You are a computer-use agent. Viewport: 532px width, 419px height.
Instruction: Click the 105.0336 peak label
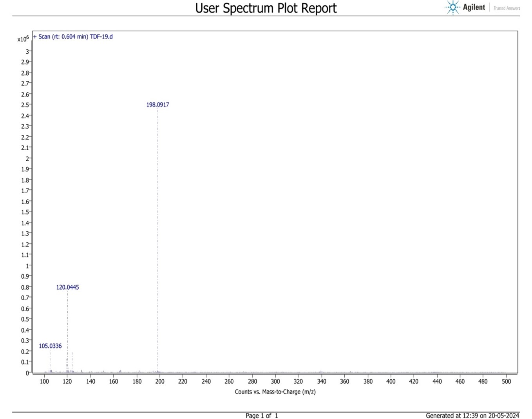click(x=50, y=346)
